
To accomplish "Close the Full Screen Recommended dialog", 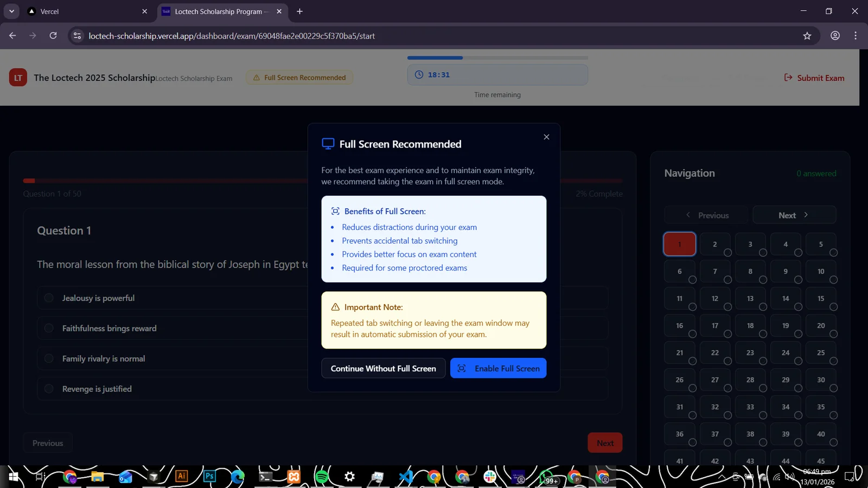I will pos(546,137).
